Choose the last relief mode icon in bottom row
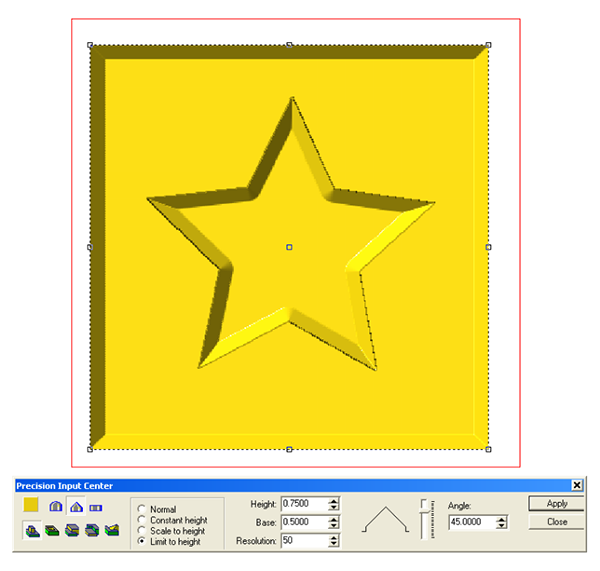Image resolution: width=600 pixels, height=571 pixels. (x=112, y=530)
